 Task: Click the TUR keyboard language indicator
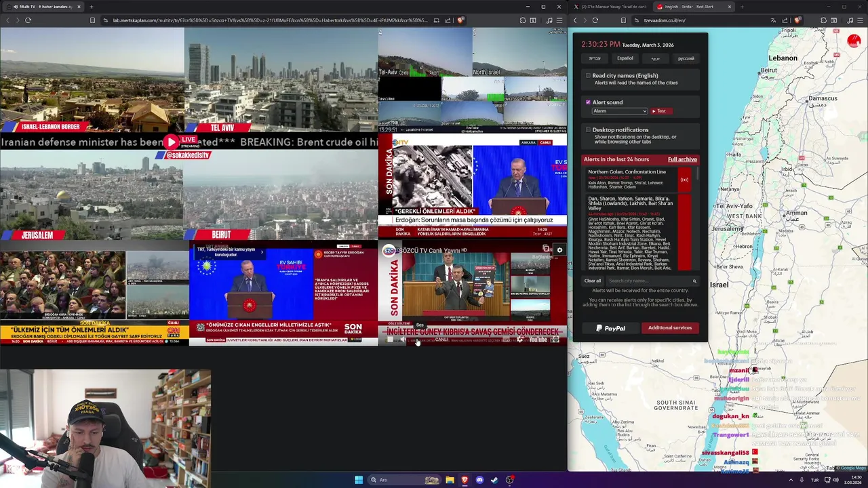pos(814,480)
